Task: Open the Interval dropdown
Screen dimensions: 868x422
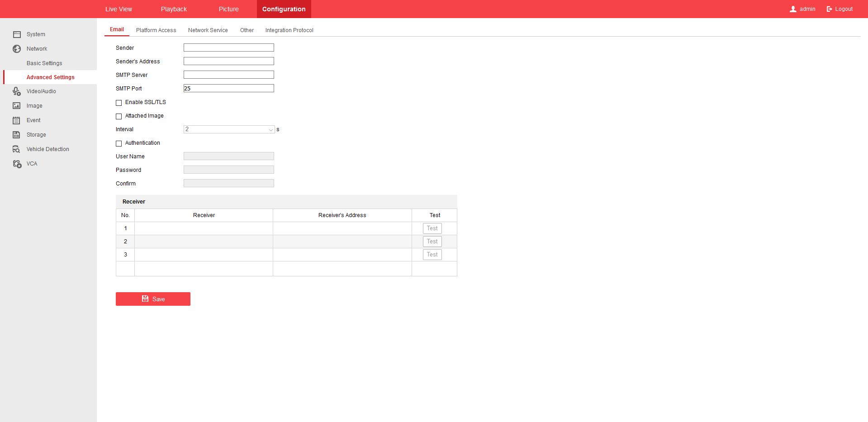Action: [x=229, y=129]
